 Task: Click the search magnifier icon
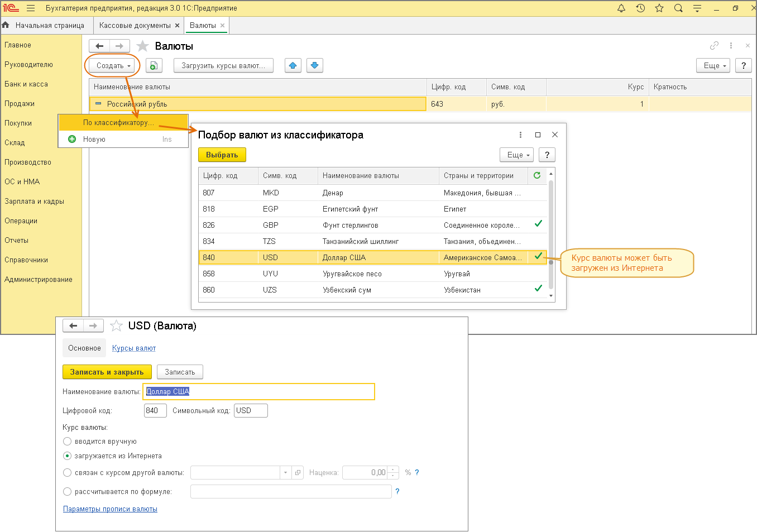pos(678,8)
